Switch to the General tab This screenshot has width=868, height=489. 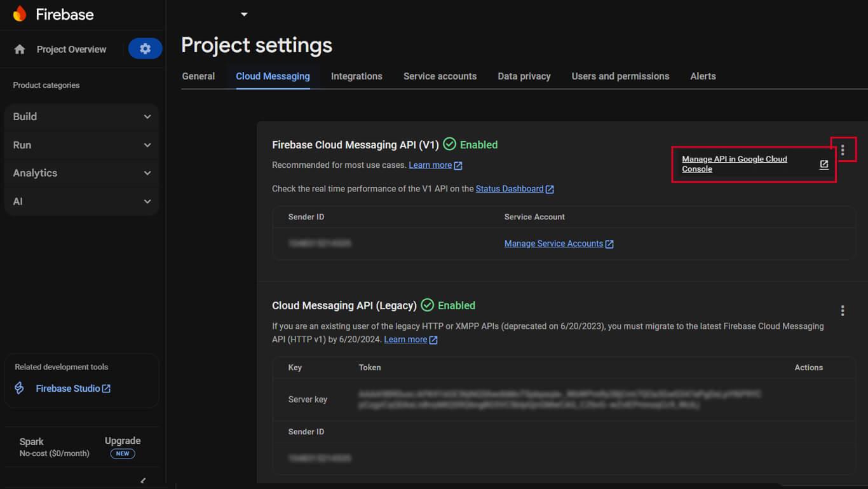[198, 76]
